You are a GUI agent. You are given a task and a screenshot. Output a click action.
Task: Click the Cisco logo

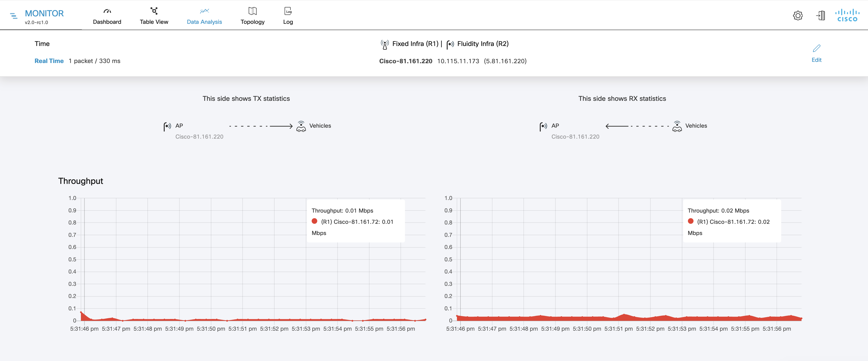847,15
